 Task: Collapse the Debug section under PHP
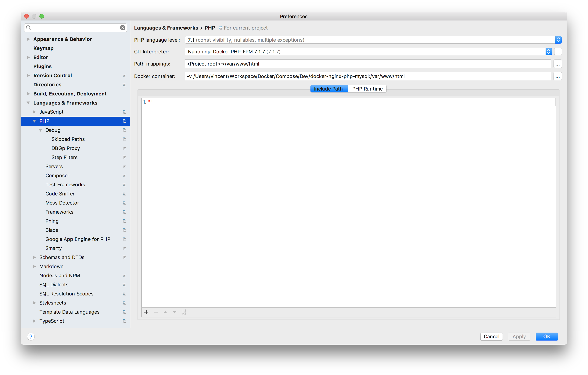40,130
